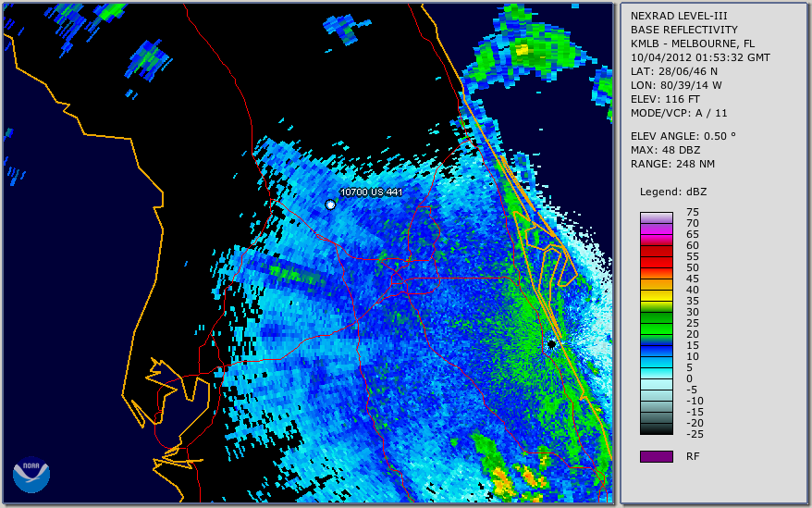Click 'LAT: 28/06/46 N' text
Image resolution: width=812 pixels, height=508 pixels.
[x=673, y=71]
